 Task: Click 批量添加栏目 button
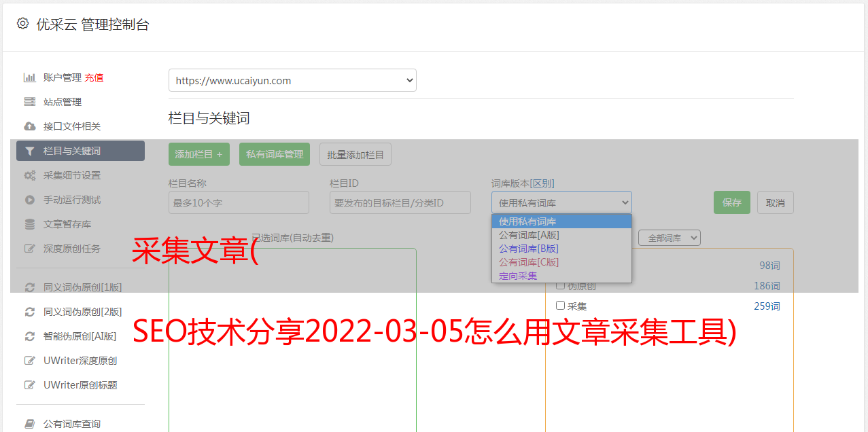coord(355,154)
